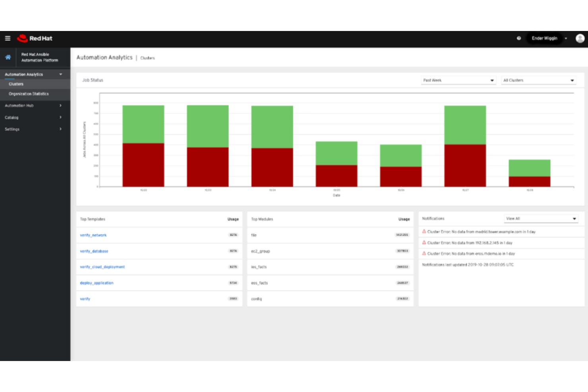588x392 pixels.
Task: Click the user avatar picture
Action: 580,39
